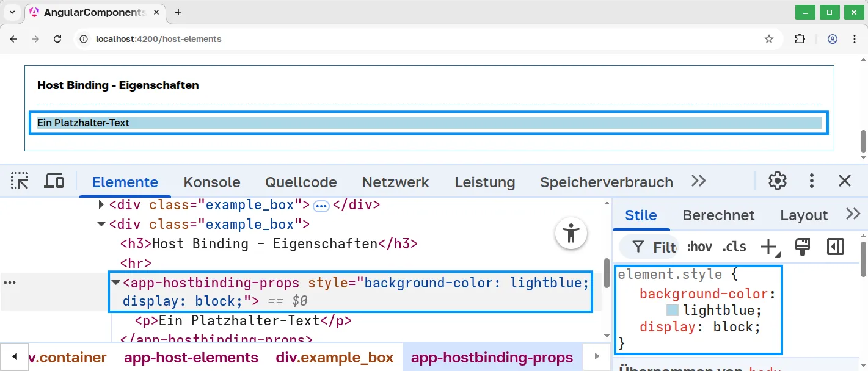Open the browser extensions puzzle icon
Image resolution: width=868 pixels, height=371 pixels.
(800, 39)
